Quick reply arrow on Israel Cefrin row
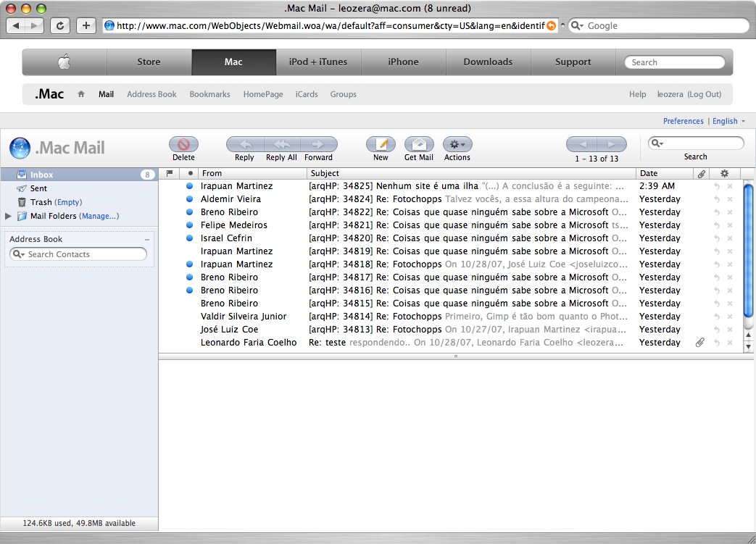 click(x=717, y=238)
